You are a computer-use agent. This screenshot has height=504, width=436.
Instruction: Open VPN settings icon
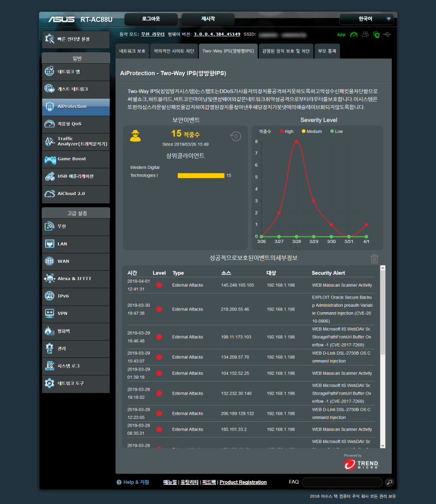(50, 313)
